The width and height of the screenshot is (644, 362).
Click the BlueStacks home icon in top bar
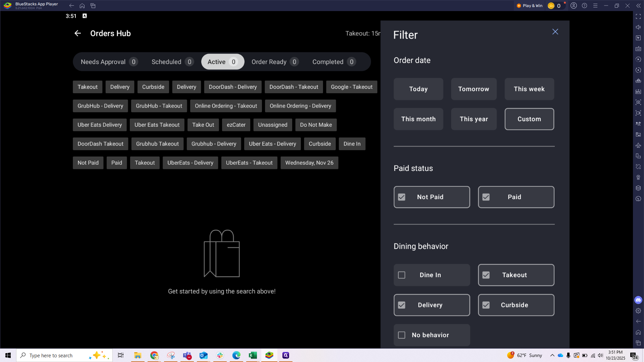tap(82, 6)
